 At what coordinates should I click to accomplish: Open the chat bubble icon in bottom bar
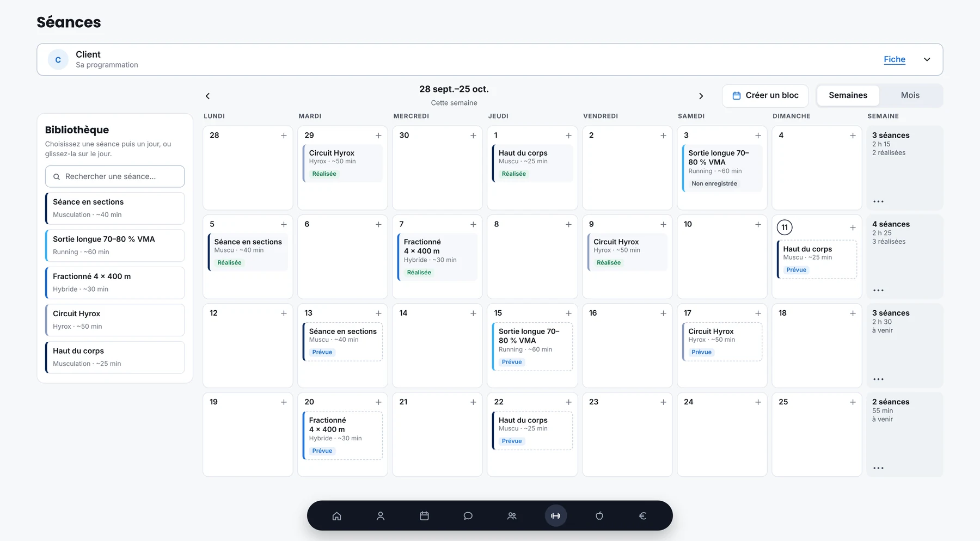tap(468, 516)
